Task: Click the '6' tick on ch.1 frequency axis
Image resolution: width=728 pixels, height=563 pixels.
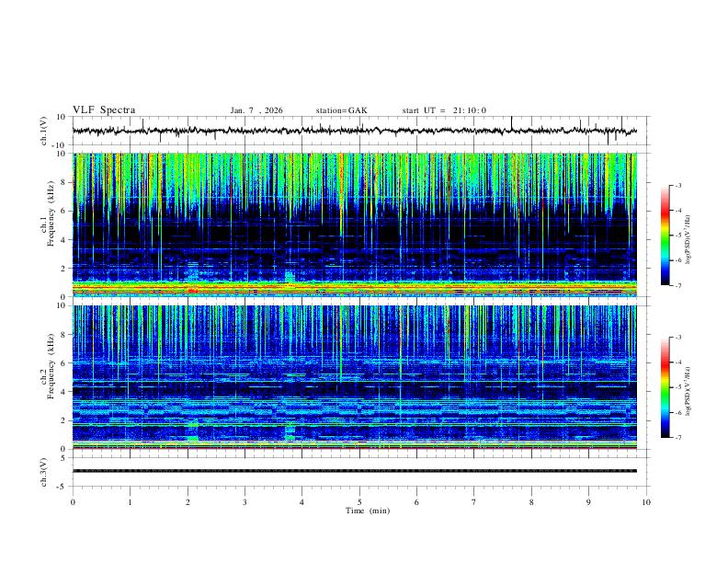Action: [x=63, y=211]
